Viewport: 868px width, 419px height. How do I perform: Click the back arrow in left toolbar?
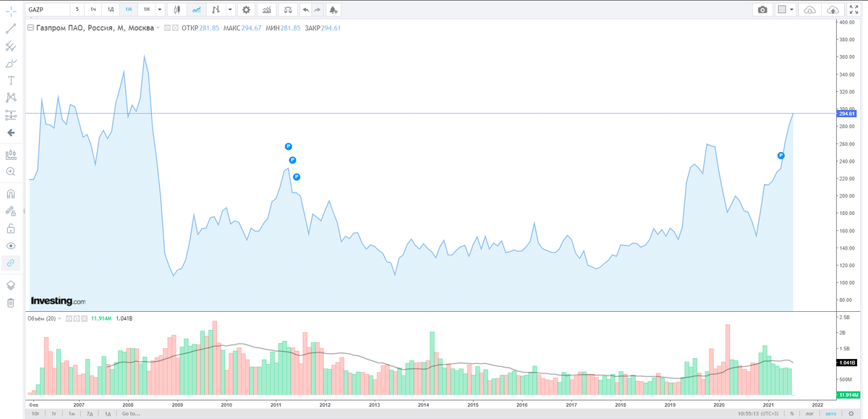11,133
